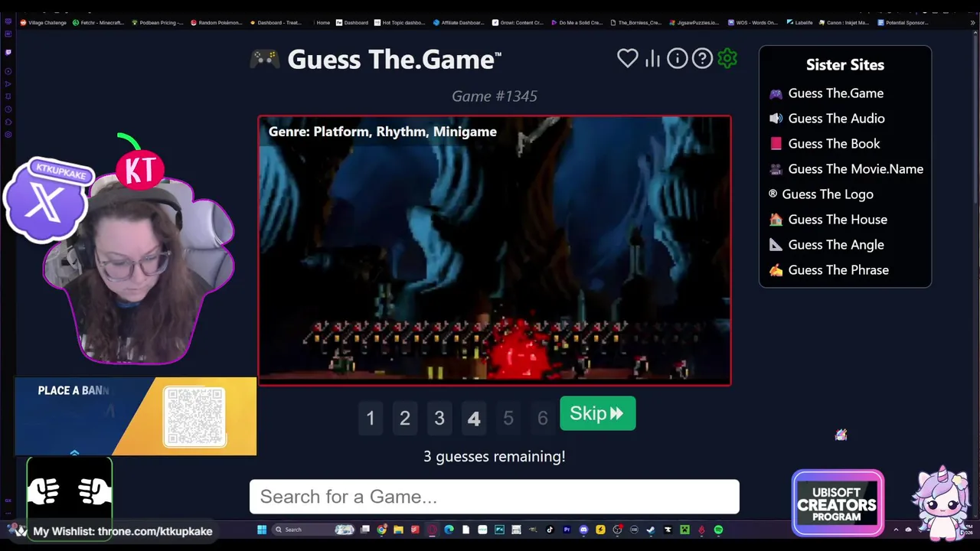The height and width of the screenshot is (551, 980).
Task: Open Opera GX from taskbar
Action: pos(433,530)
